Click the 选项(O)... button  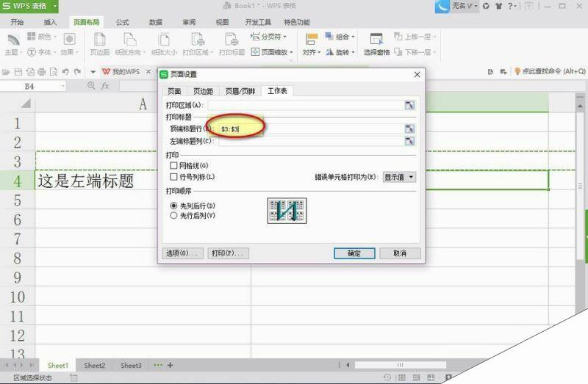pos(182,253)
